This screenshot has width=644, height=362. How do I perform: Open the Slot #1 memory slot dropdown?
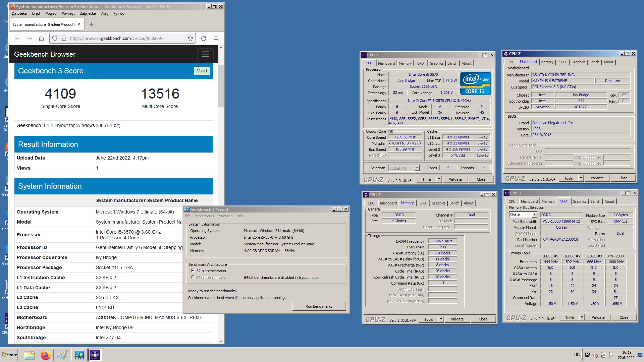pyautogui.click(x=534, y=215)
